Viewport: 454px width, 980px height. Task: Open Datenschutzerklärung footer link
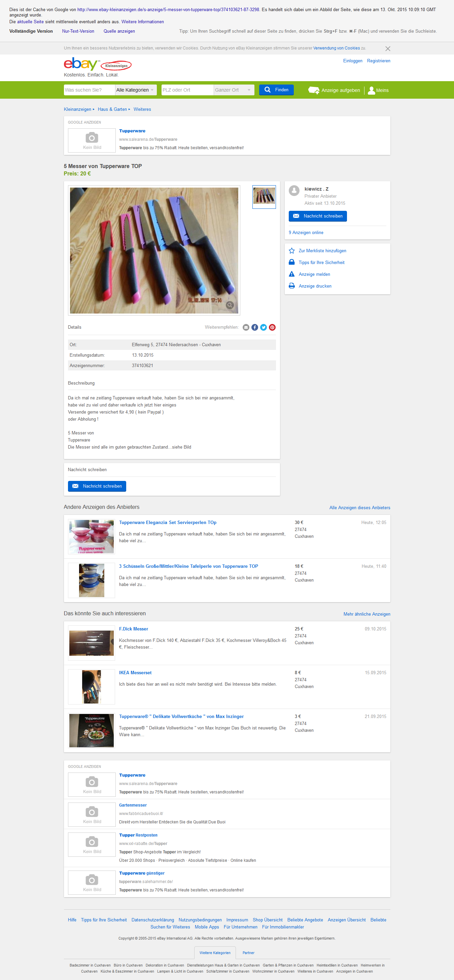coord(152,920)
